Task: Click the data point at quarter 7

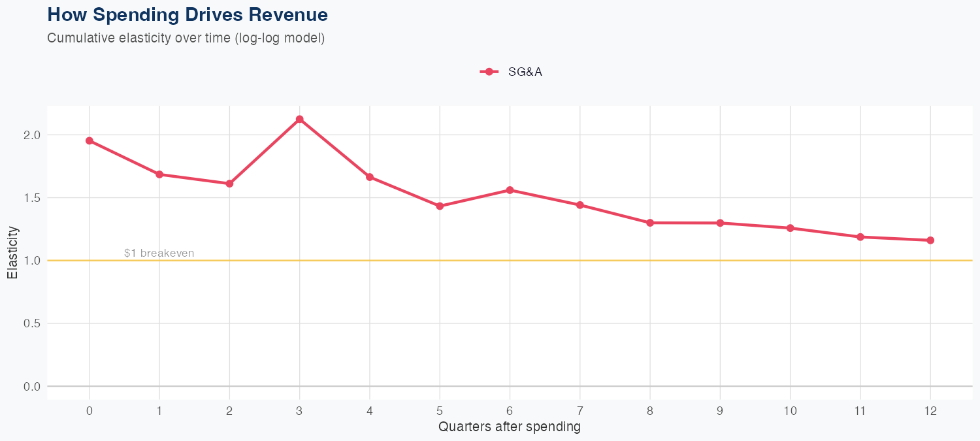Action: 580,205
